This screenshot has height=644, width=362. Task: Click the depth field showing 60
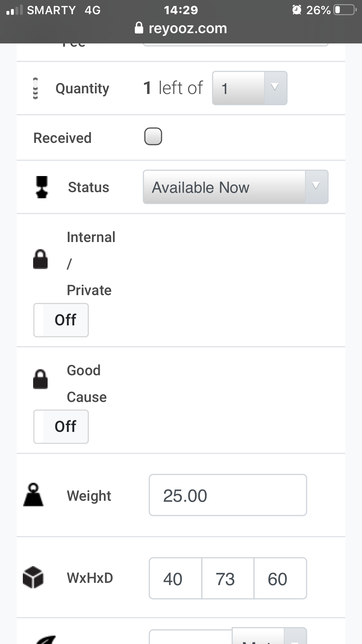pyautogui.click(x=280, y=578)
